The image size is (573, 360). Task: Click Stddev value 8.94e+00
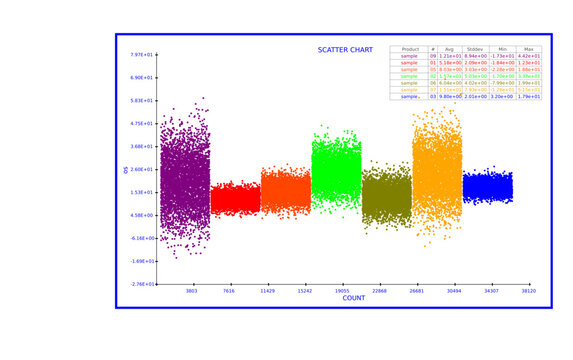(x=475, y=56)
